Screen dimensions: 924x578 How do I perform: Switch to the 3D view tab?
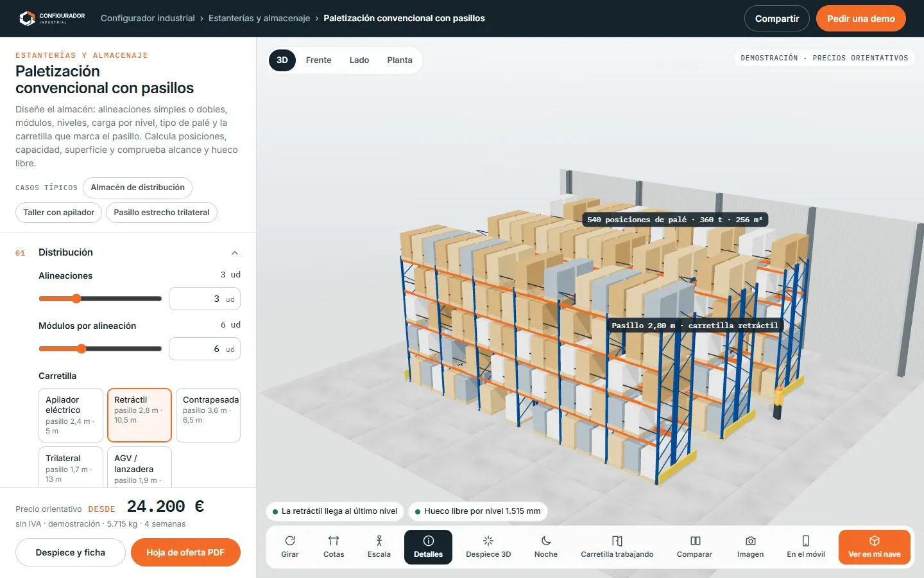click(282, 60)
